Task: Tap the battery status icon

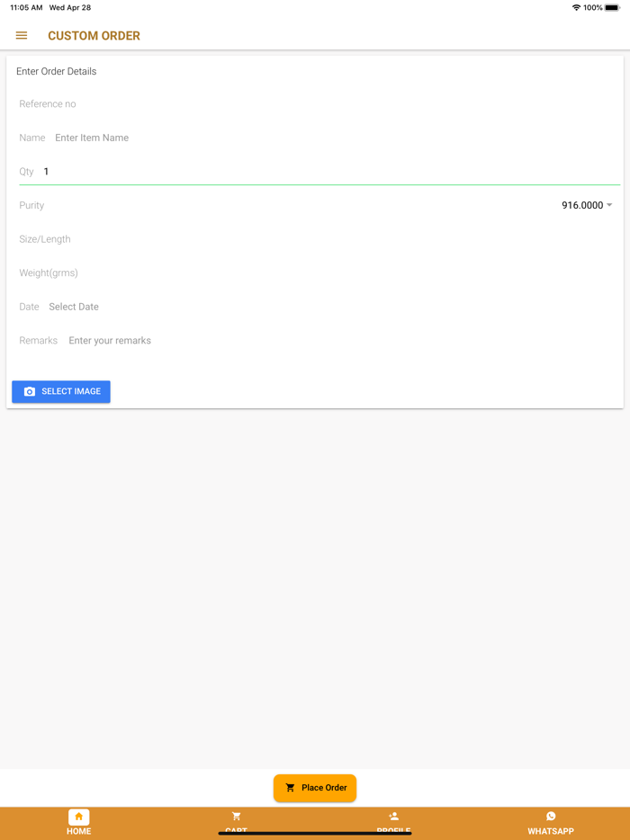Action: [x=612, y=8]
